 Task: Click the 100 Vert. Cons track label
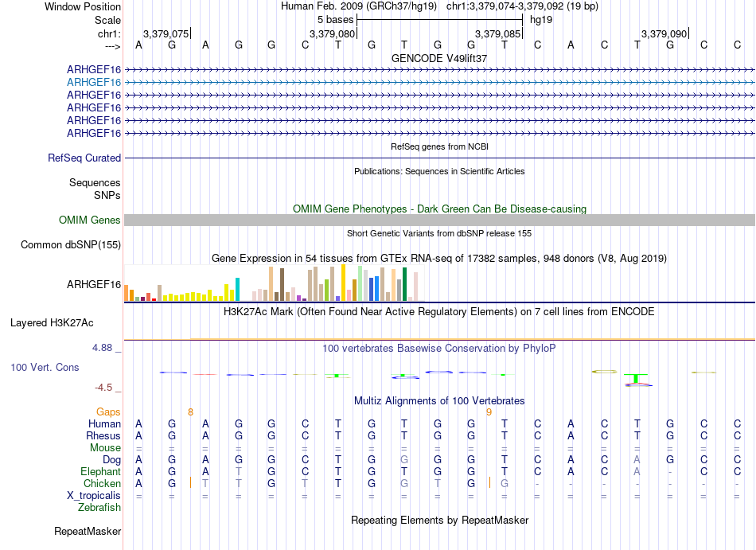click(x=45, y=367)
